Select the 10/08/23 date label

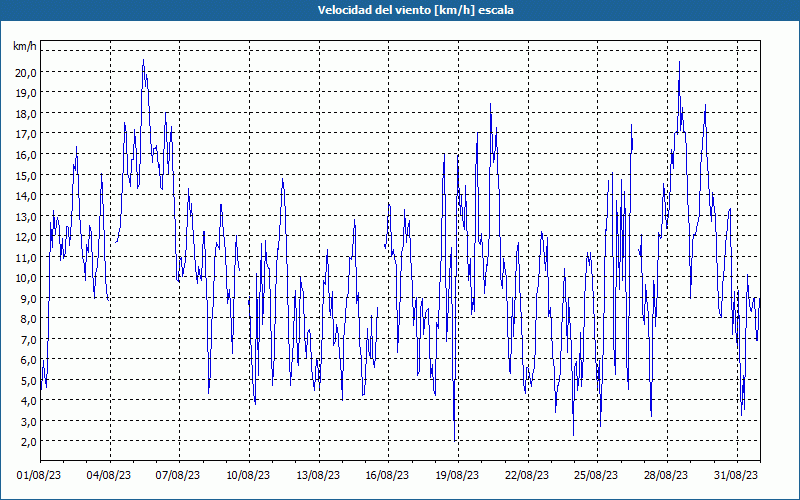[x=248, y=475]
